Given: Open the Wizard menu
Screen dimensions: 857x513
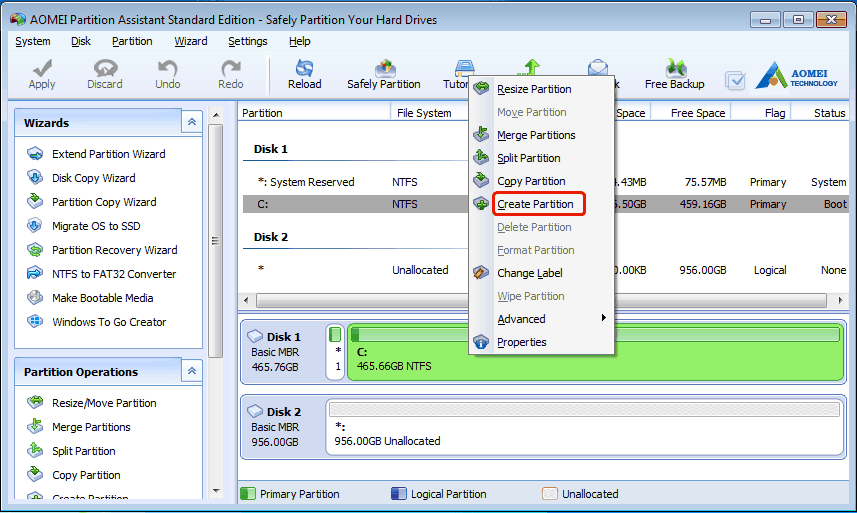Looking at the screenshot, I should 191,41.
